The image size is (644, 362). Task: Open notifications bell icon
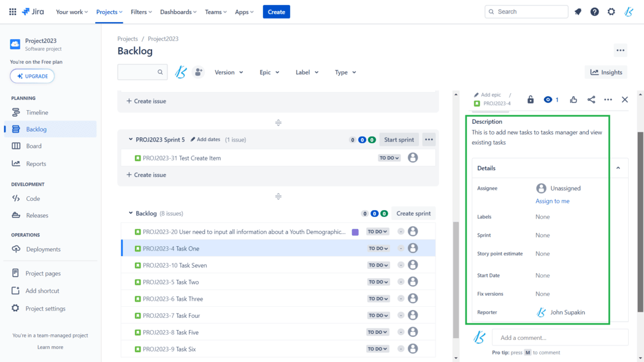point(578,12)
